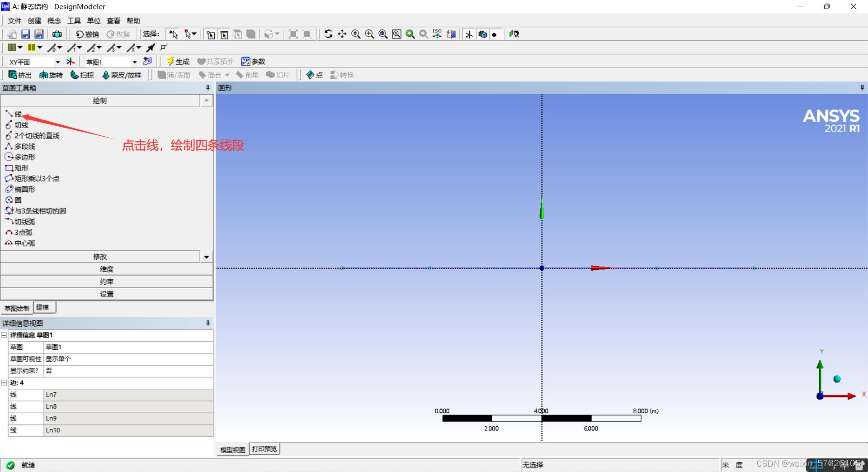Collapse the 边: 4 edges group
Screen dimensions: 868x472
point(4,383)
